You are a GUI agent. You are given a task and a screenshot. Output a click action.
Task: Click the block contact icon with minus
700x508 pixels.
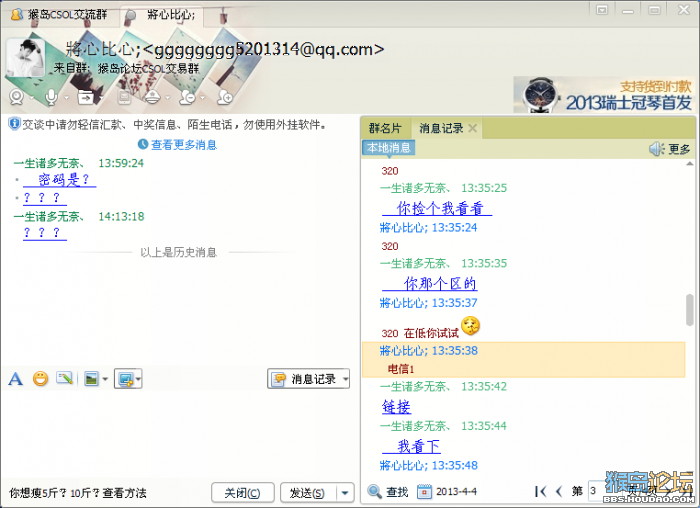[x=188, y=97]
